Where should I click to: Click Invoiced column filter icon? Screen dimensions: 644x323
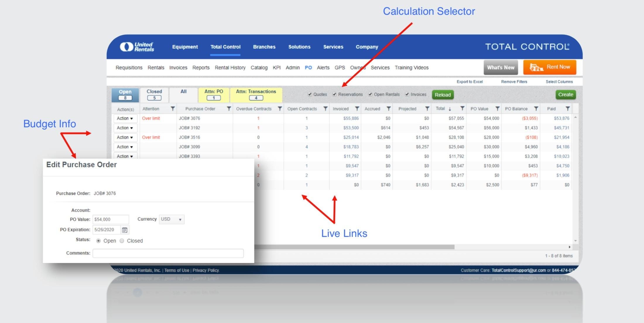click(357, 109)
